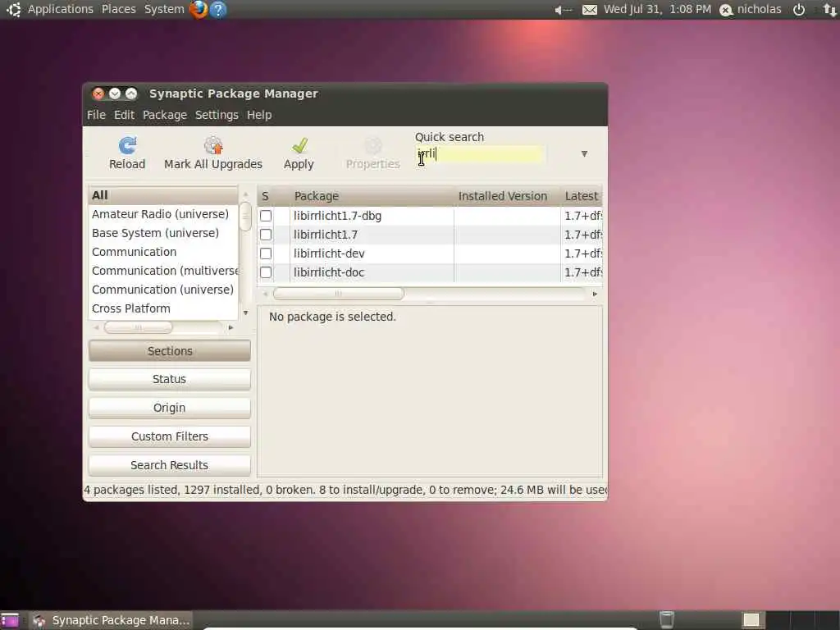The width and height of the screenshot is (840, 630).
Task: Click the Status filter button
Action: tap(170, 379)
